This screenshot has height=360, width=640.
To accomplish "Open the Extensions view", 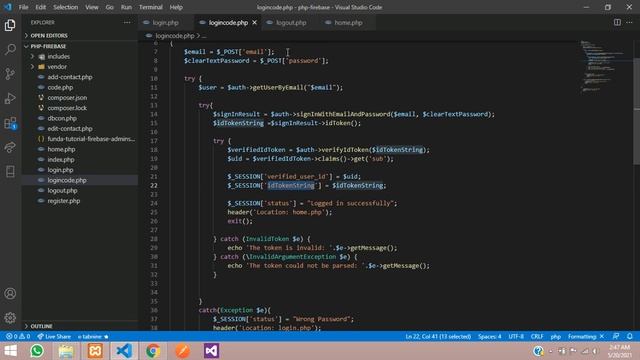I will click(10, 123).
